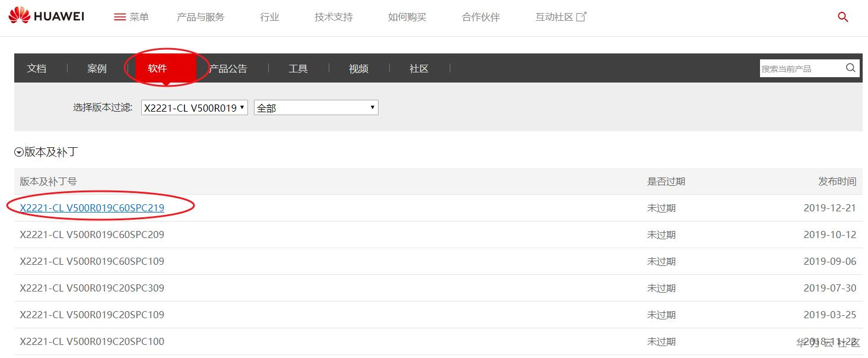Switch to the 视频 tab
The width and height of the screenshot is (868, 358).
358,68
